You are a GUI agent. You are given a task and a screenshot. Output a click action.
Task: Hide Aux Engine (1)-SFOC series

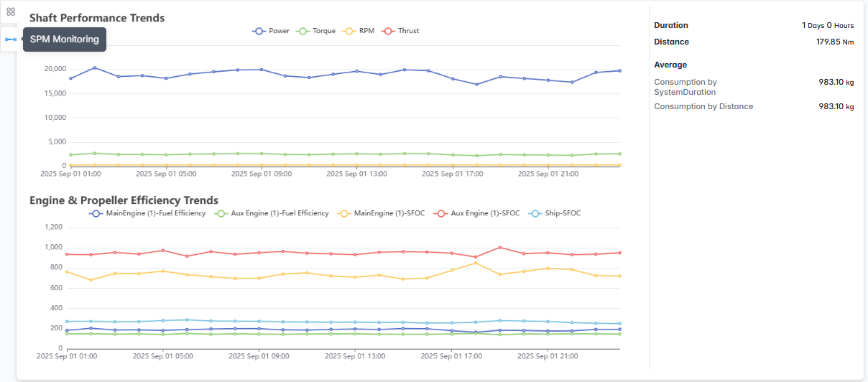pos(475,213)
